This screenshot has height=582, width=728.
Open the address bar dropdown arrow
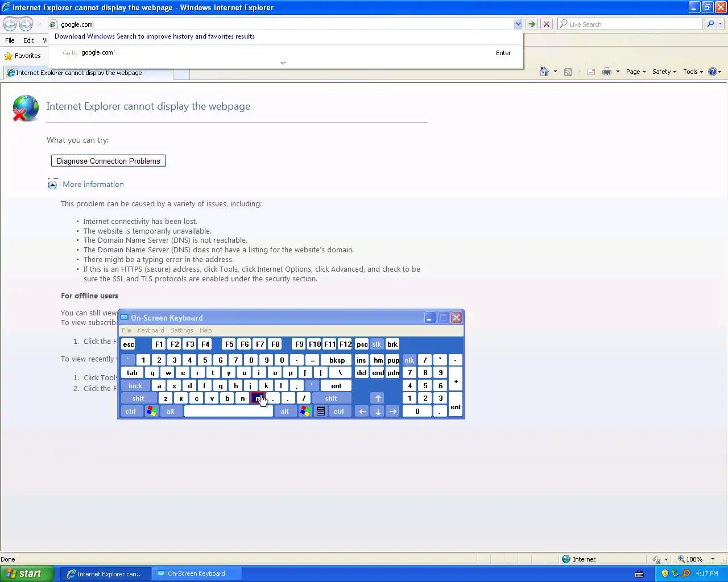click(x=518, y=24)
